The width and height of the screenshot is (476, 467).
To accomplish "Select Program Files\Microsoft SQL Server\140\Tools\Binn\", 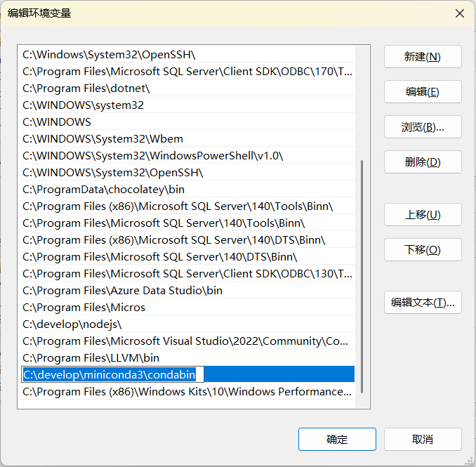I will pos(186,223).
